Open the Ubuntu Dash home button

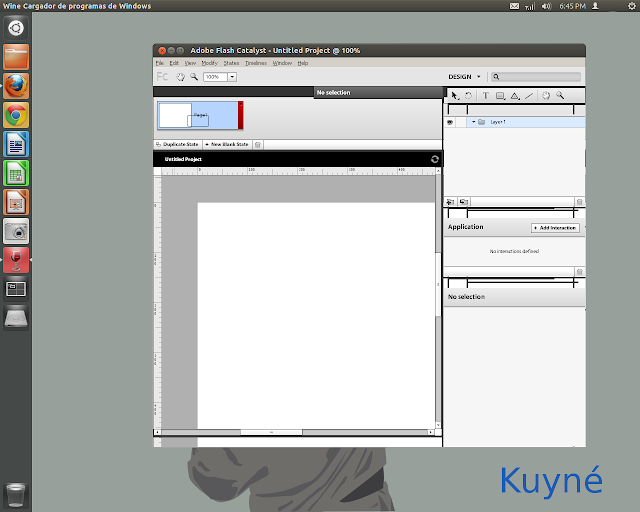[16, 28]
